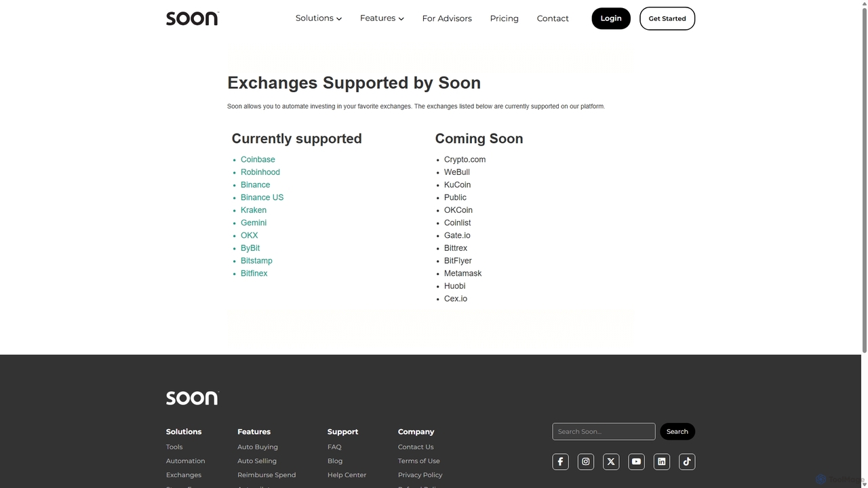Click the Soon logo in footer

(x=193, y=398)
